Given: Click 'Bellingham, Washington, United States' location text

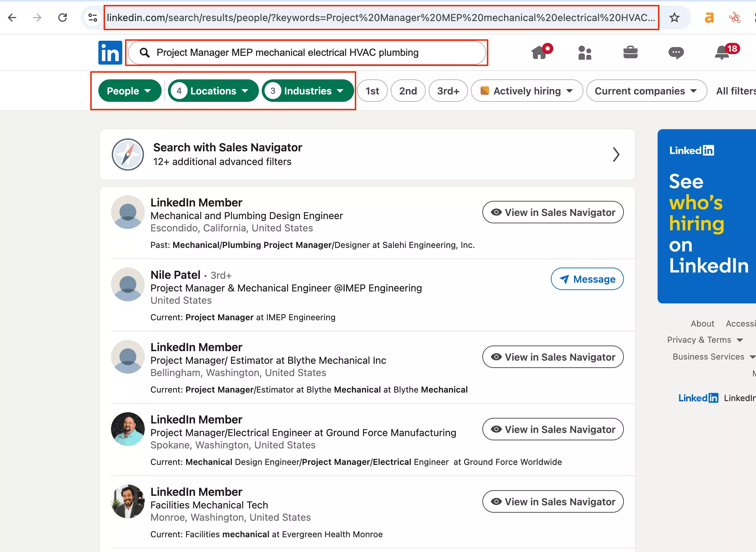Looking at the screenshot, I should [x=238, y=373].
